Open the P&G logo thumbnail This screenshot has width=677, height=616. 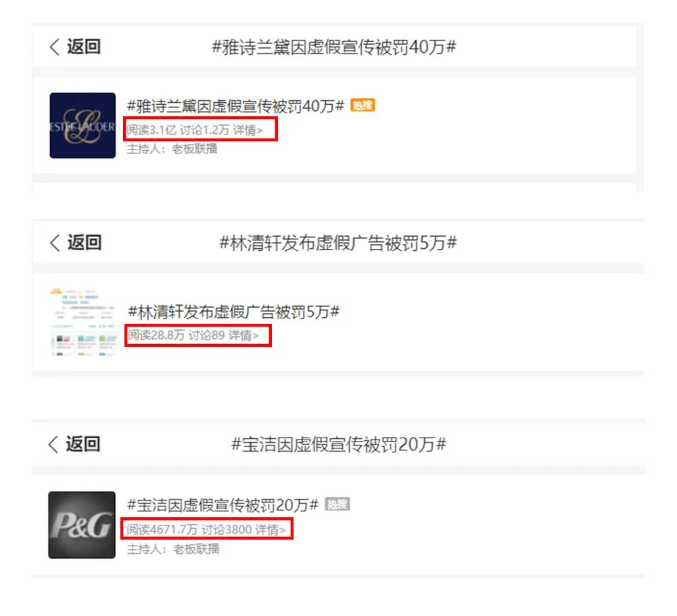pos(82,525)
